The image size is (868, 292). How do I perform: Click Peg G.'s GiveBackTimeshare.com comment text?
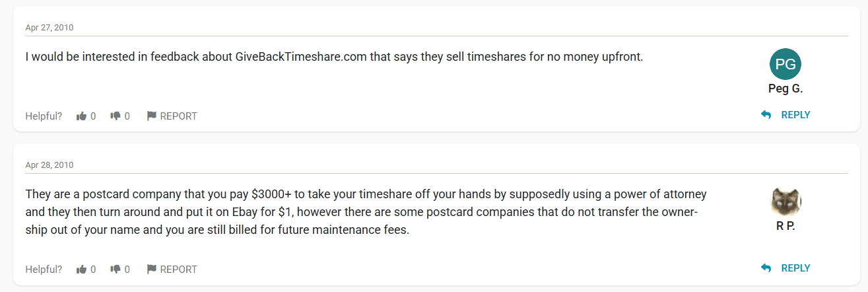334,57
